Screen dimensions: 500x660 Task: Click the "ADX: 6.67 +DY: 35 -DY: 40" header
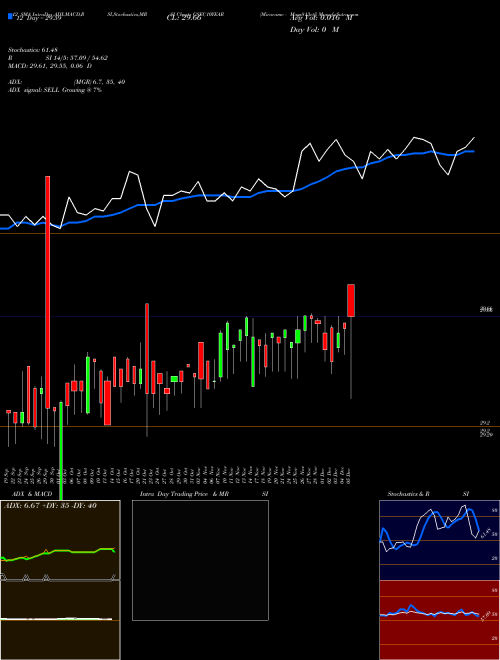(x=50, y=506)
